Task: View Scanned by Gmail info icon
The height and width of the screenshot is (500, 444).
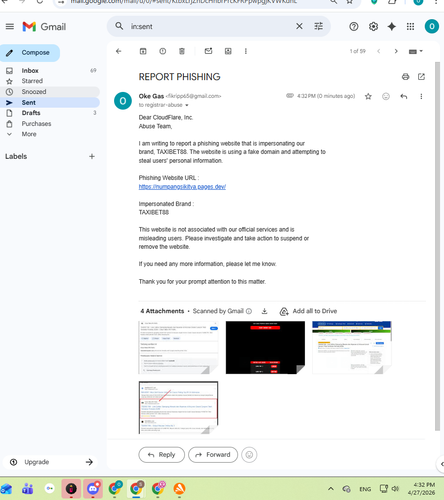Action: pos(249,311)
